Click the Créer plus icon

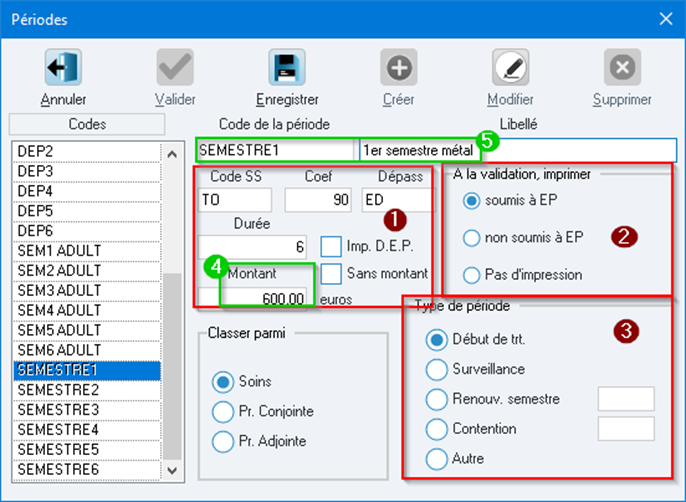[399, 67]
